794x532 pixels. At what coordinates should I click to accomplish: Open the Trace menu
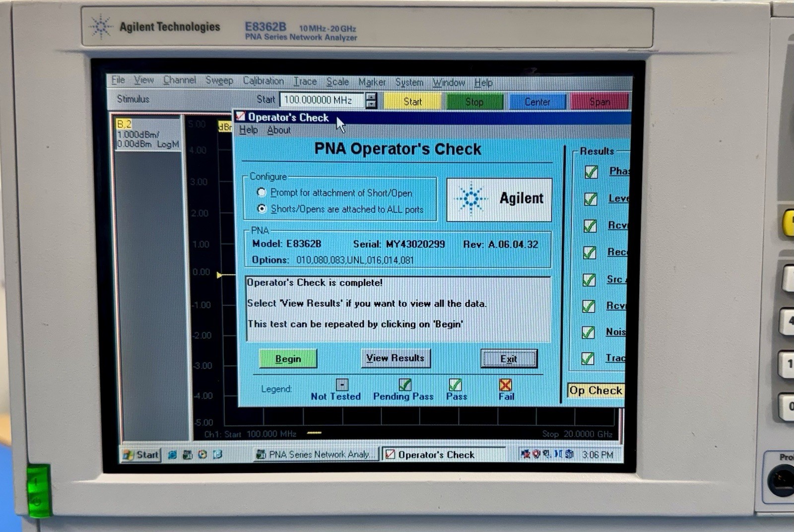click(305, 81)
